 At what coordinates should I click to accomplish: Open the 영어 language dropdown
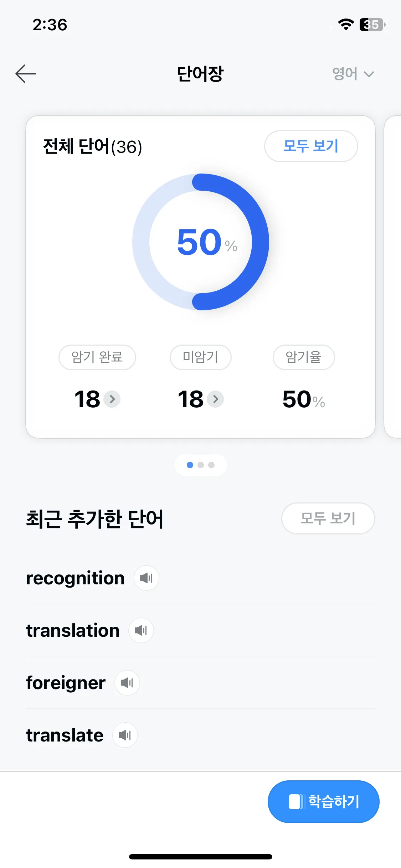click(353, 74)
